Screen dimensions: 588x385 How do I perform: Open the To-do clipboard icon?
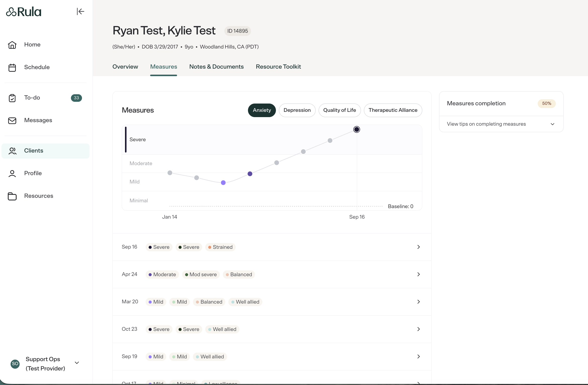click(12, 98)
